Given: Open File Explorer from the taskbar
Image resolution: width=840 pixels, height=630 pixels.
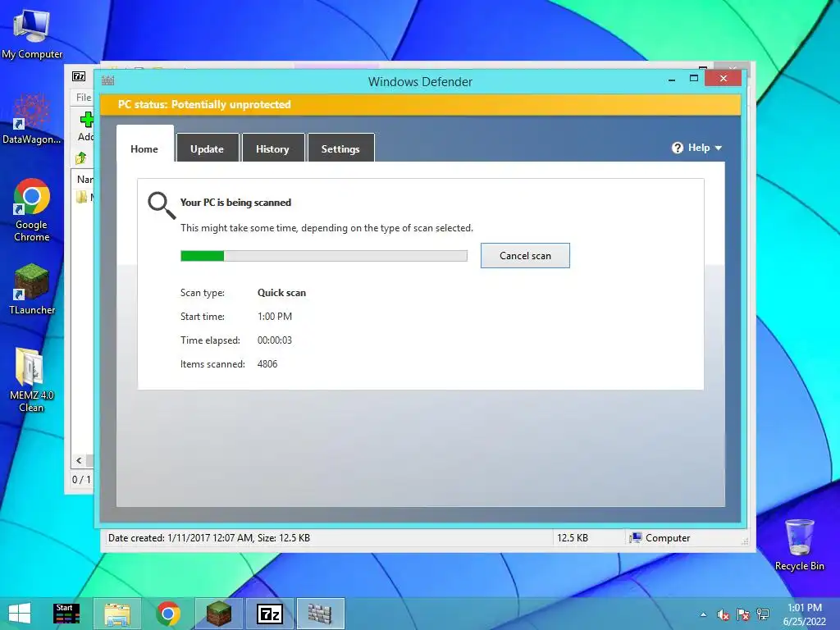Looking at the screenshot, I should (x=117, y=614).
